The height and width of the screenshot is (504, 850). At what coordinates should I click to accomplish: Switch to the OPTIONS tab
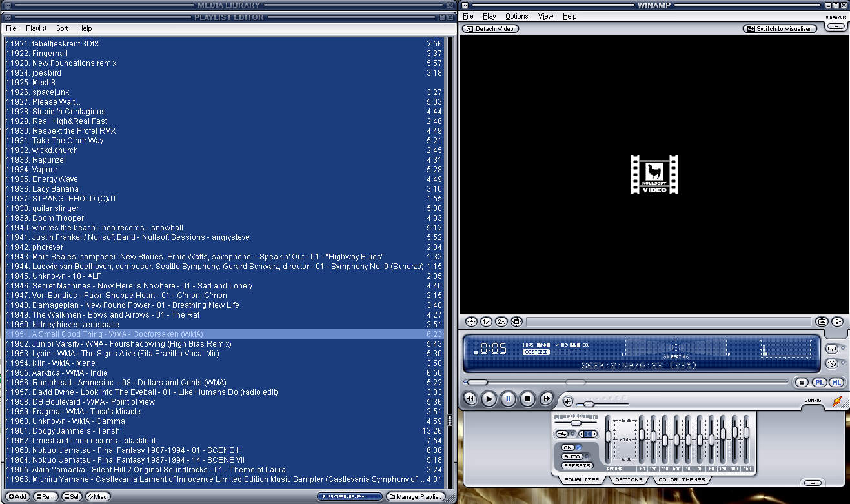coord(629,479)
